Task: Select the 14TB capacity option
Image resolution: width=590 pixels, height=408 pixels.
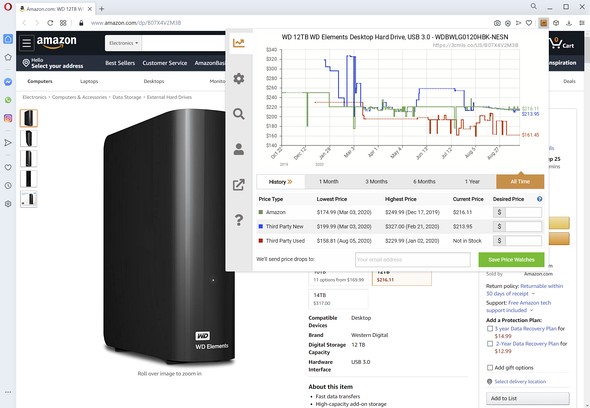Action: point(338,299)
